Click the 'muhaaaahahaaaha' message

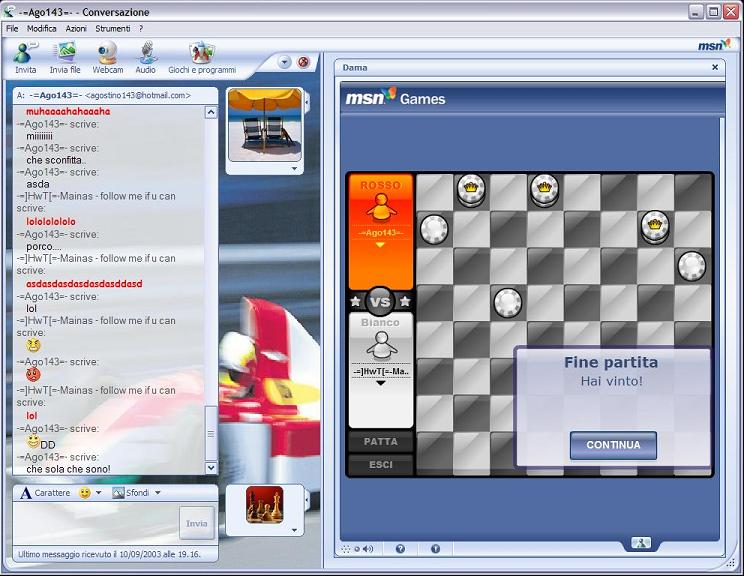coord(68,111)
